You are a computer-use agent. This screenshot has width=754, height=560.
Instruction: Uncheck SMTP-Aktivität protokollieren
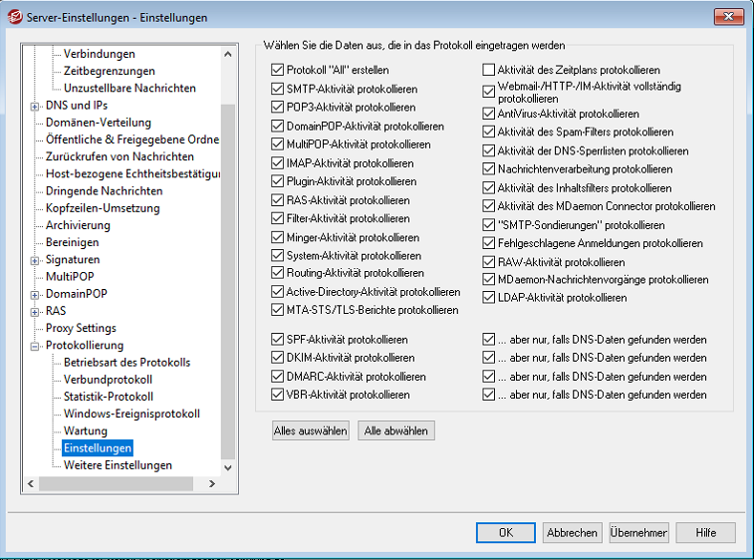tap(278, 89)
